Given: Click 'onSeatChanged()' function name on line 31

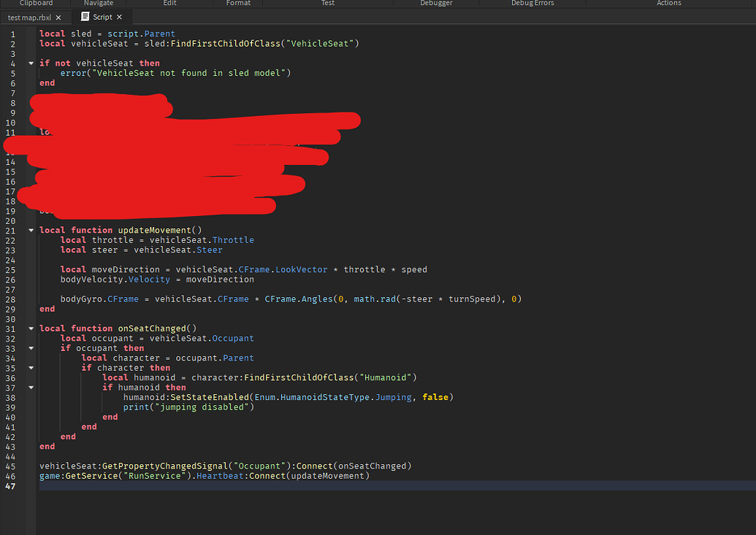Looking at the screenshot, I should pyautogui.click(x=157, y=328).
